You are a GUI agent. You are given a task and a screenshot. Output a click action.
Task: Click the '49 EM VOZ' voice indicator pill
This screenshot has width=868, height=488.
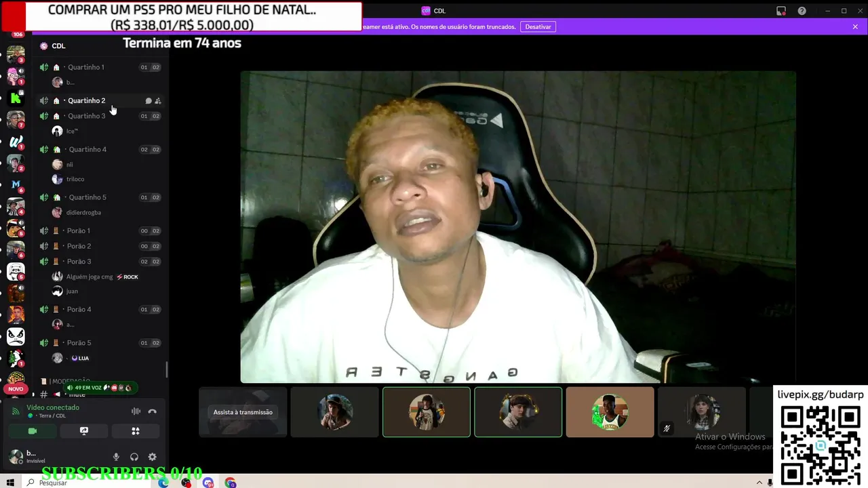[99, 388]
